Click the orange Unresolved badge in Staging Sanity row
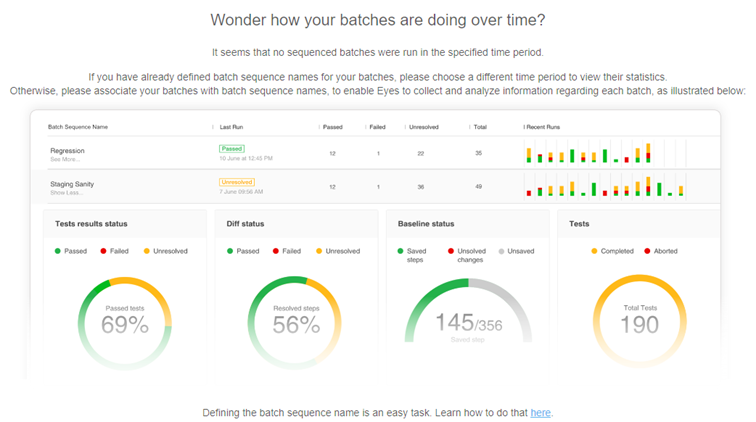This screenshot has height=422, width=756. tap(238, 182)
